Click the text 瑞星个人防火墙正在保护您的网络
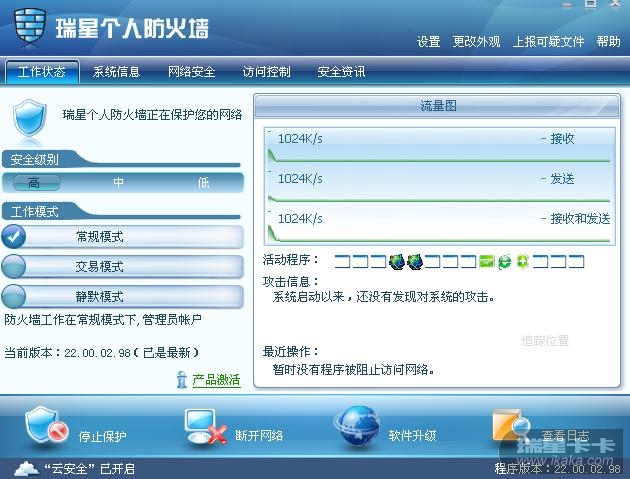The image size is (630, 479). pos(152,115)
